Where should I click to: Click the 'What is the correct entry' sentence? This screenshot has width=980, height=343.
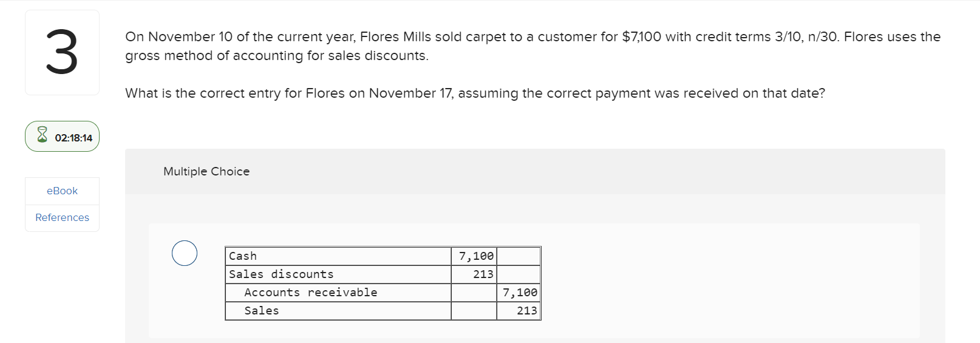coord(475,93)
